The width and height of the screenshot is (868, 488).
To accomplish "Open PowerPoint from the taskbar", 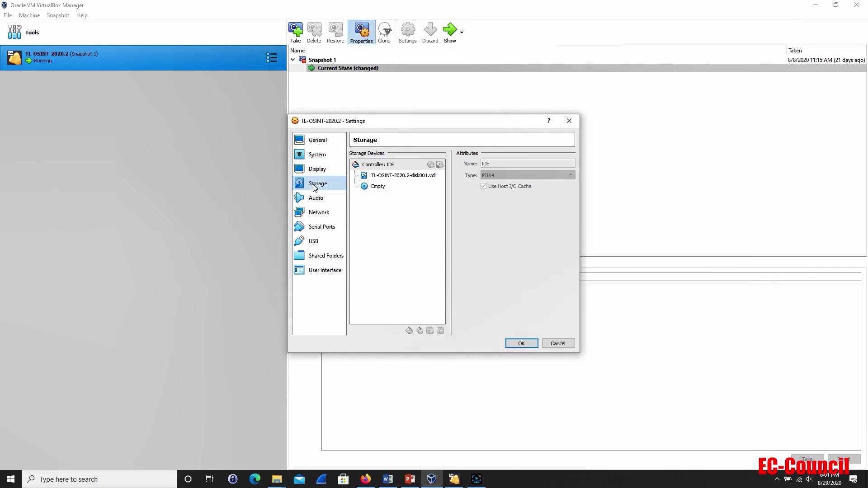I will [x=410, y=479].
